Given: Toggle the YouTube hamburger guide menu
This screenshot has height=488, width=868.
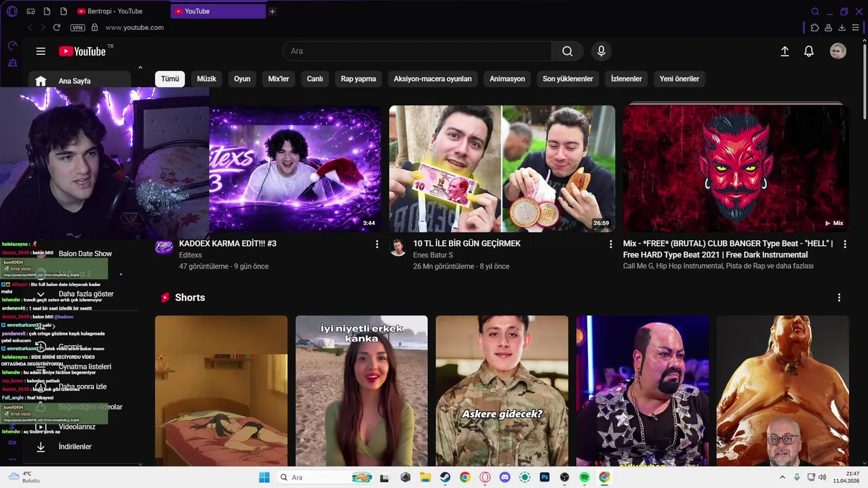Looking at the screenshot, I should pyautogui.click(x=41, y=52).
